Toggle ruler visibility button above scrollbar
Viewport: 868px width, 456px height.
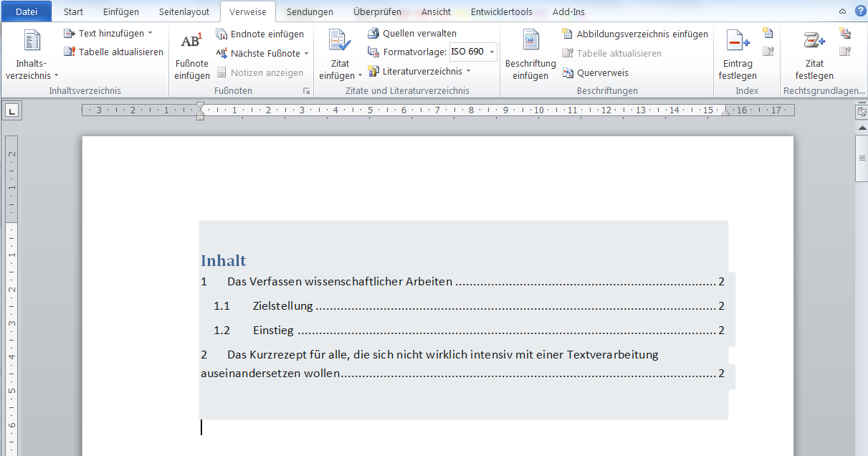(x=862, y=113)
